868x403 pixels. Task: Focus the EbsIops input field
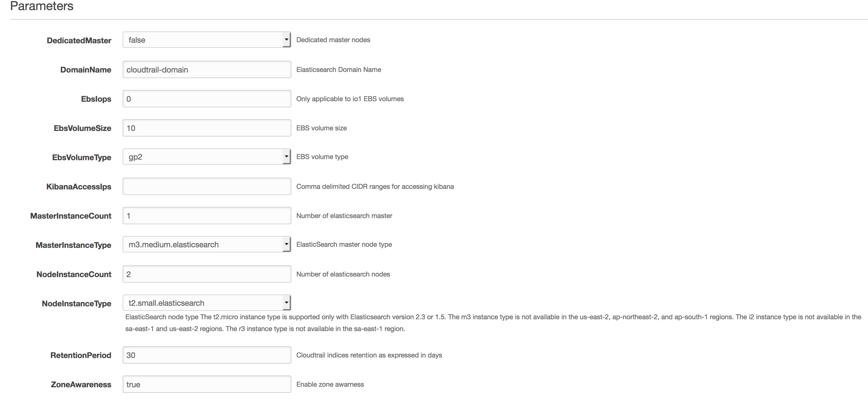[206, 99]
